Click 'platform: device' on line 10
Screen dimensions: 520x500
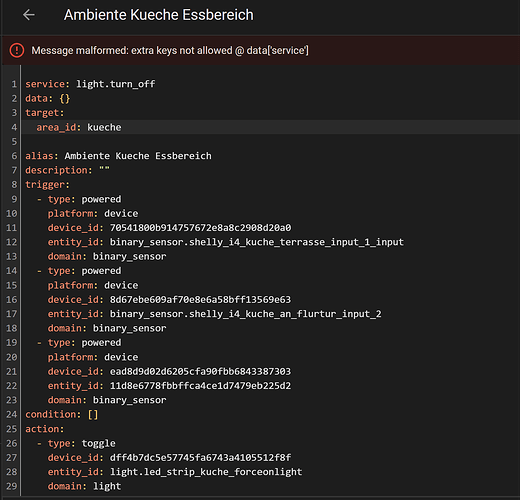[93, 214]
